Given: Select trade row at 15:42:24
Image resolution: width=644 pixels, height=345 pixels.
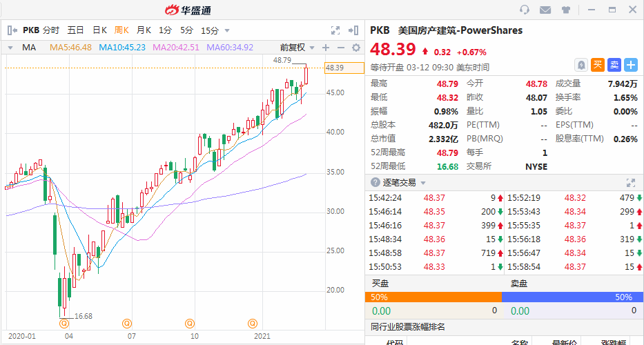Looking at the screenshot, I should 435,198.
